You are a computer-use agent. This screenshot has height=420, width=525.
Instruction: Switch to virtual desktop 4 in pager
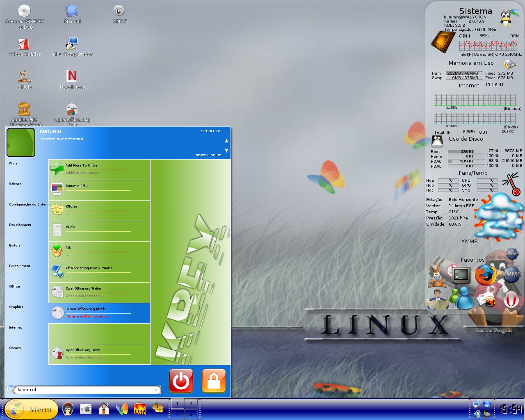click(x=191, y=414)
